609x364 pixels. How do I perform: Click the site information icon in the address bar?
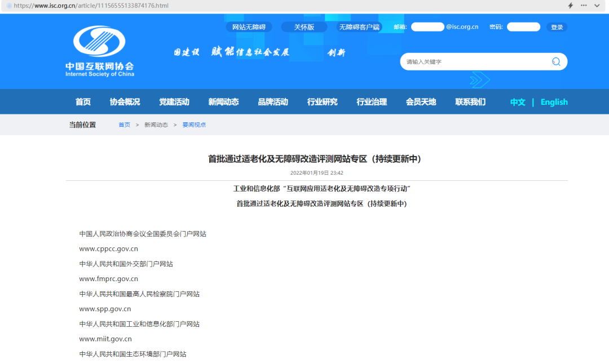8,5
